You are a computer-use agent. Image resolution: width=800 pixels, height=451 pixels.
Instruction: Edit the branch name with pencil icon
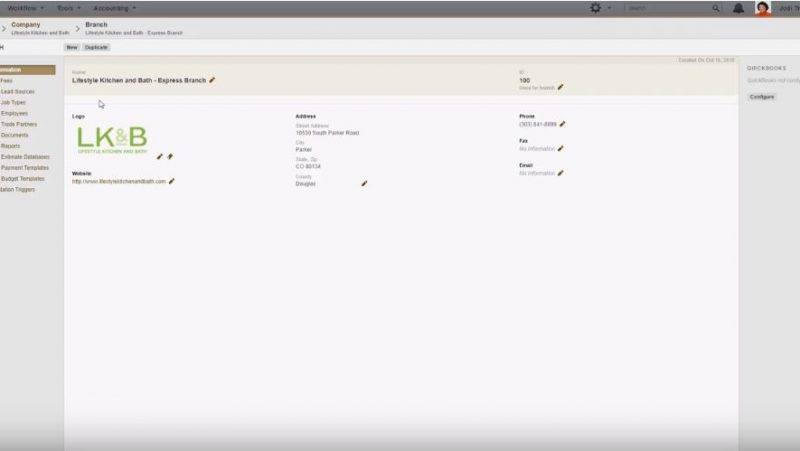tap(212, 80)
